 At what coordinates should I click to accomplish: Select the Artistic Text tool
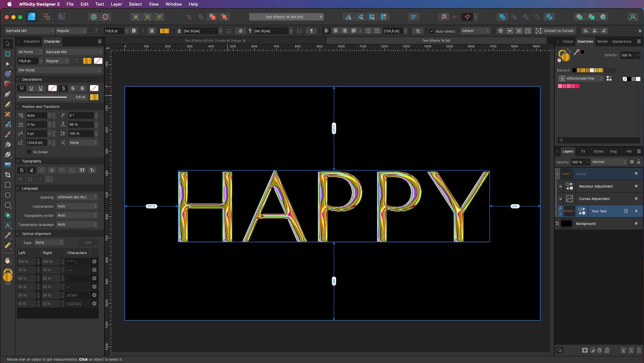pos(7,226)
